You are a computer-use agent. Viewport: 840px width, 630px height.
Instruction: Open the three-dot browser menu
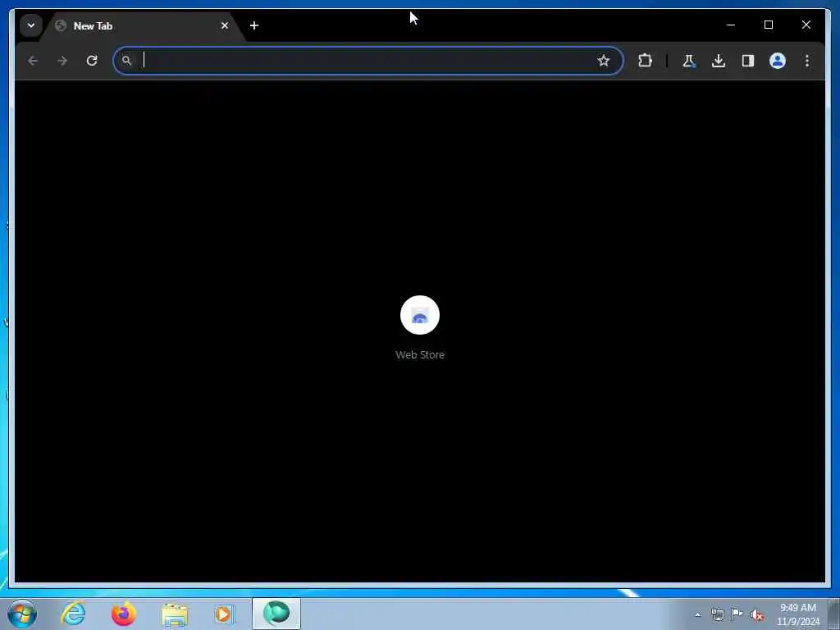pos(807,61)
